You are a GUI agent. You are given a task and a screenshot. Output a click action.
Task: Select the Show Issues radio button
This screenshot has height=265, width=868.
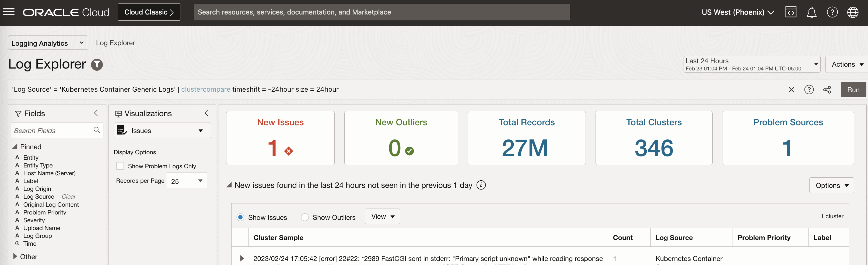coord(240,217)
